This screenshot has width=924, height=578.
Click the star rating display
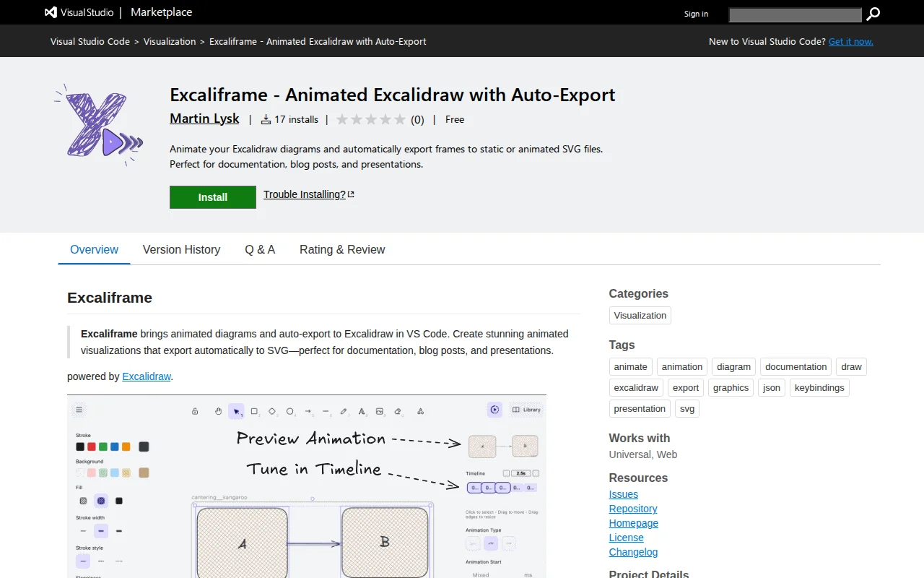pyautogui.click(x=371, y=119)
